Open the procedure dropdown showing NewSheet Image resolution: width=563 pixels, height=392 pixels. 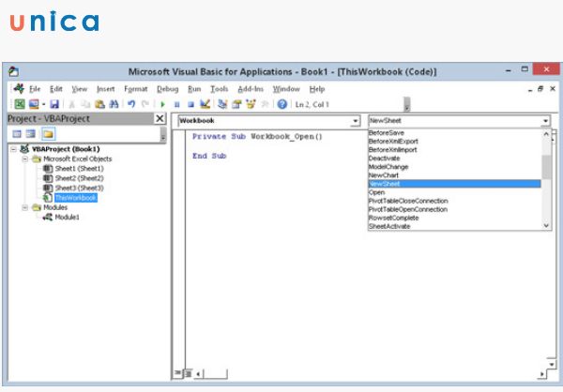pos(545,121)
